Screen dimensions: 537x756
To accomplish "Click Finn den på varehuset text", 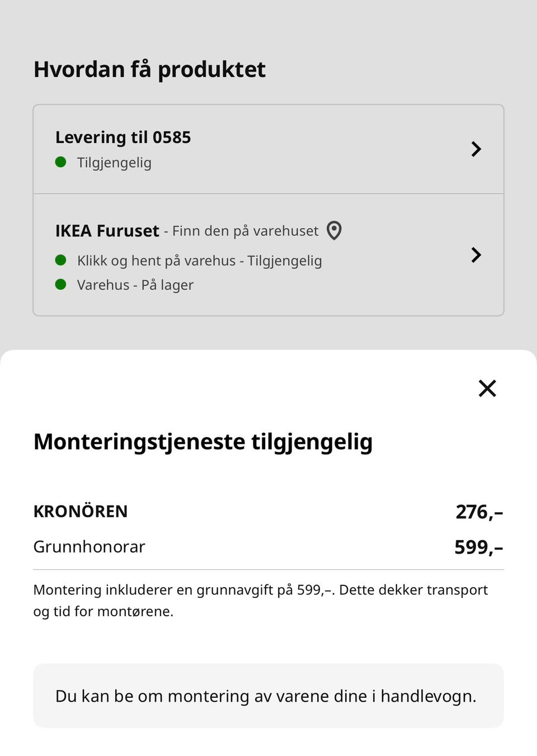I will click(245, 231).
